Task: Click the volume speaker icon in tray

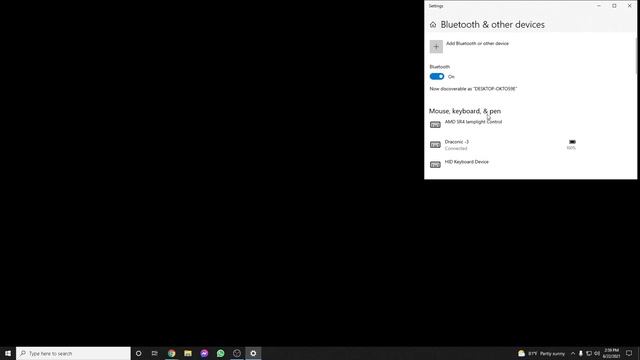Action: pos(597,353)
